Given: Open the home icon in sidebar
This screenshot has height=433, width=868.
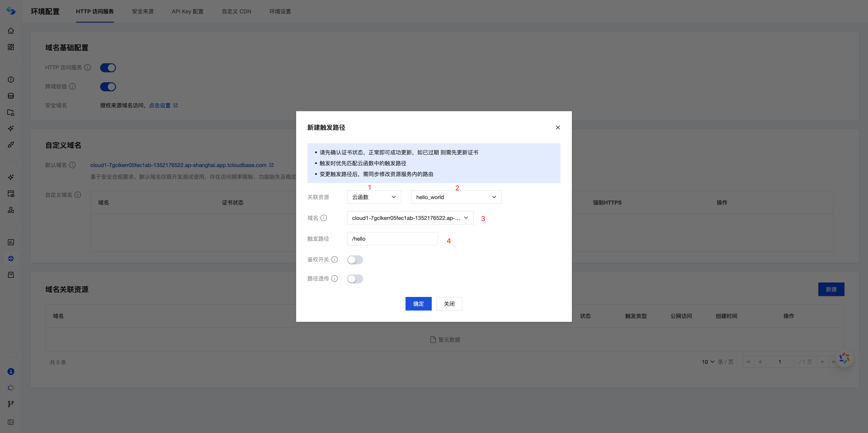Looking at the screenshot, I should tap(11, 31).
